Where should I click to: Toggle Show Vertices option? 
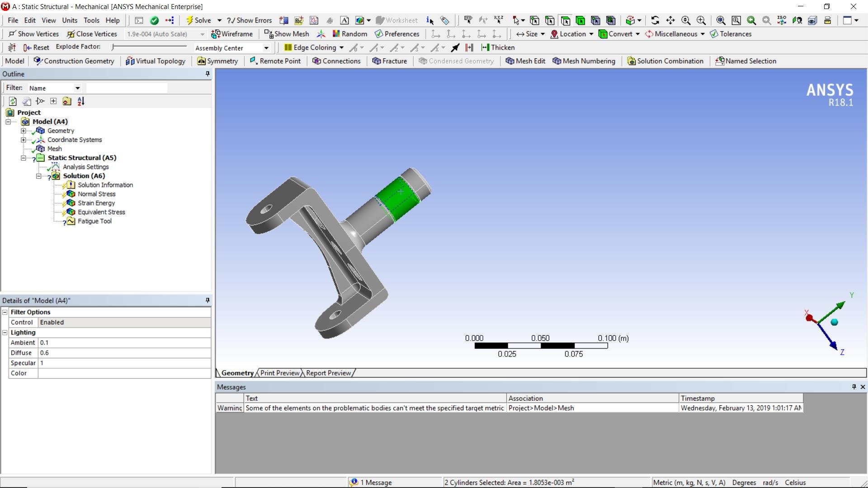[33, 34]
